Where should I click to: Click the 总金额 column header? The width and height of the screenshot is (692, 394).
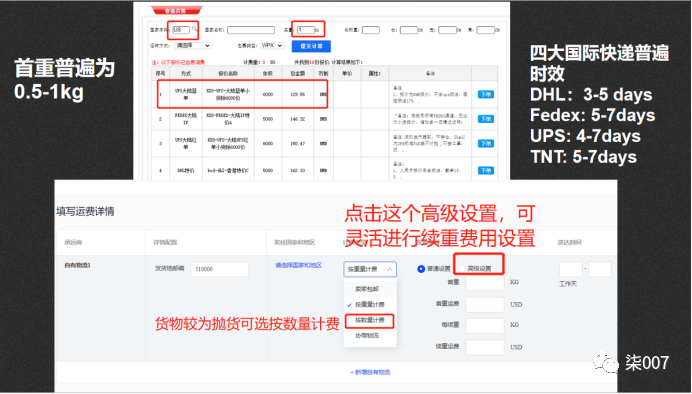[297, 74]
